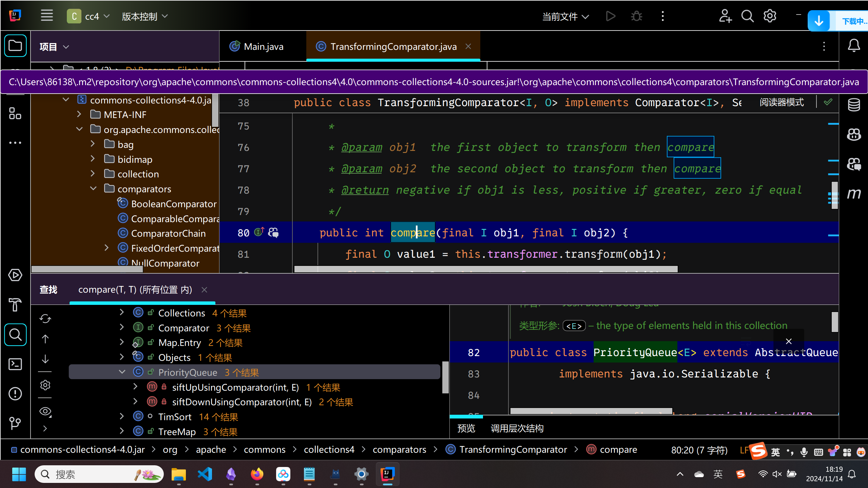Collapse the comparators package

(93, 188)
